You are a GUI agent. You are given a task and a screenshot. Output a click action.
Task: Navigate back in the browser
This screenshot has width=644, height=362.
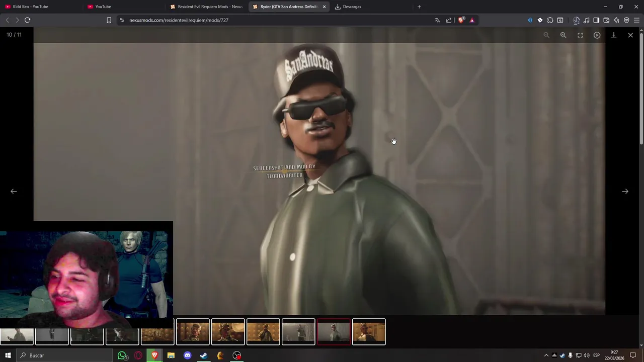pos(7,20)
